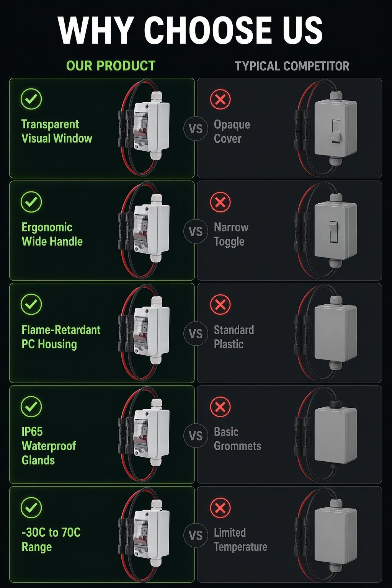Click the WHY CHOOSE US title

pyautogui.click(x=191, y=30)
